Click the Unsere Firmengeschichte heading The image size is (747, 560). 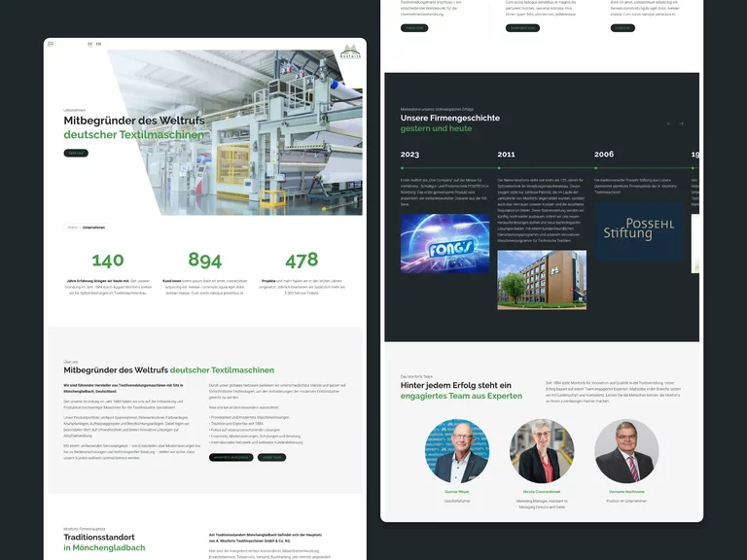coord(449,118)
